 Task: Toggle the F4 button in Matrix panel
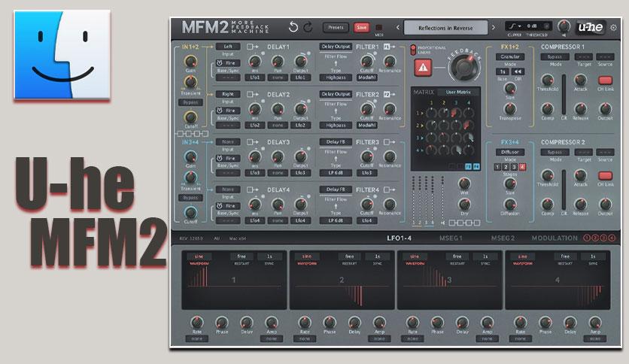tap(476, 166)
